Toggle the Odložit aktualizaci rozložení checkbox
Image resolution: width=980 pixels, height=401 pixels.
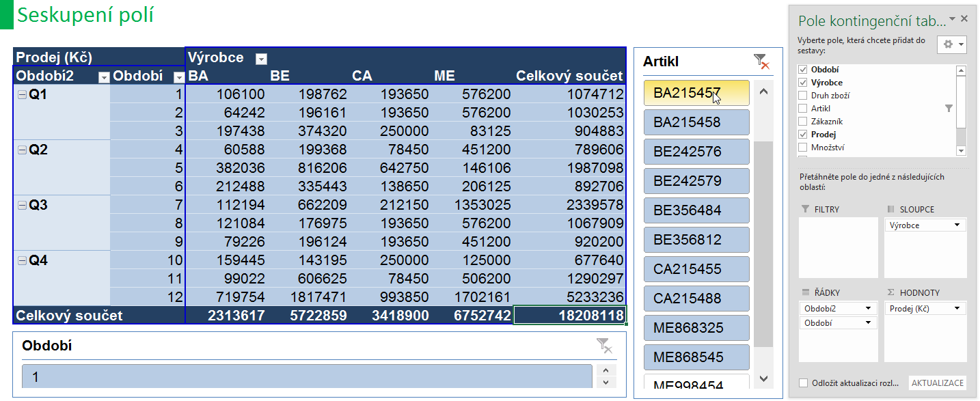pyautogui.click(x=804, y=383)
